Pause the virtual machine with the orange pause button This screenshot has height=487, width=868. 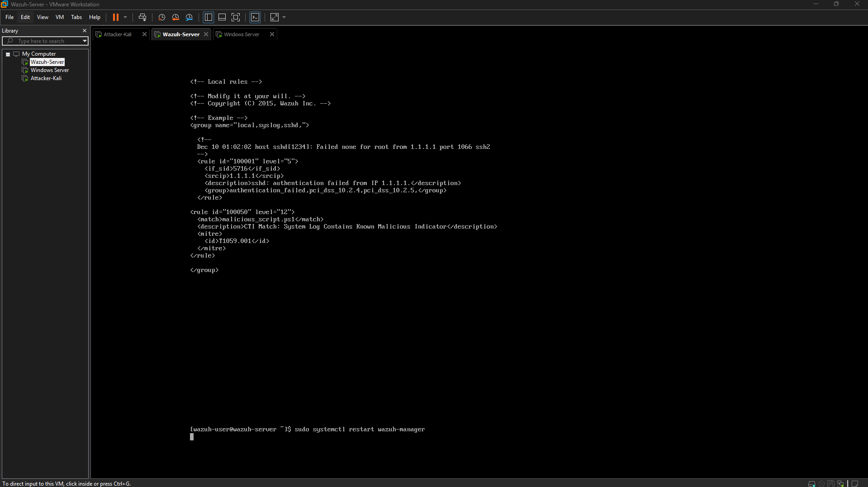(x=116, y=17)
